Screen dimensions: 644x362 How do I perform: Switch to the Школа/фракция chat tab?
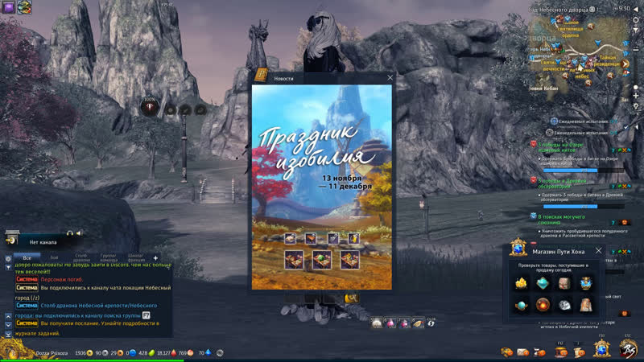(136, 257)
